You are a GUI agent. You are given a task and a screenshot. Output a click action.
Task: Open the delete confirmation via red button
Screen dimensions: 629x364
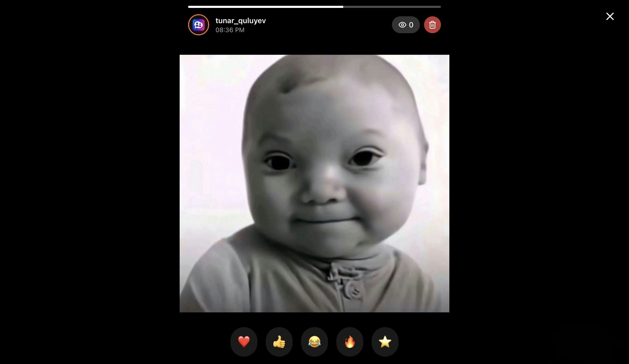[433, 24]
